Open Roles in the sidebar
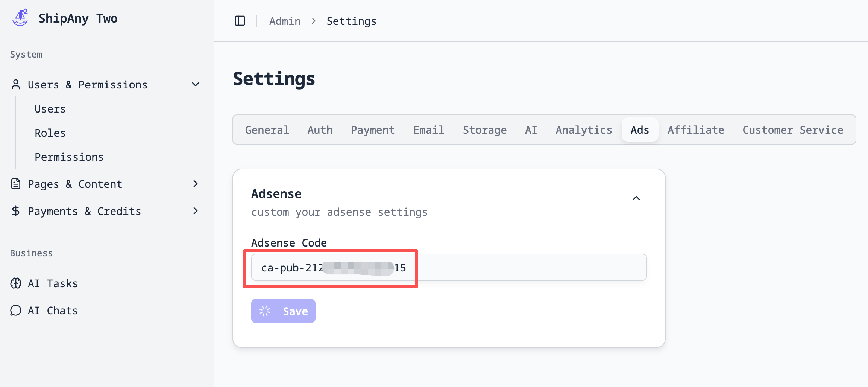868x387 pixels. pyautogui.click(x=50, y=133)
